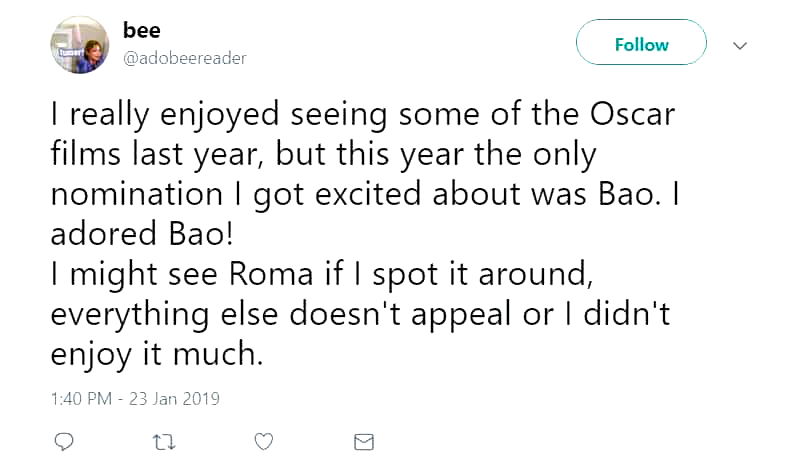
Task: Open the tweet options chevron menu
Action: coord(740,46)
